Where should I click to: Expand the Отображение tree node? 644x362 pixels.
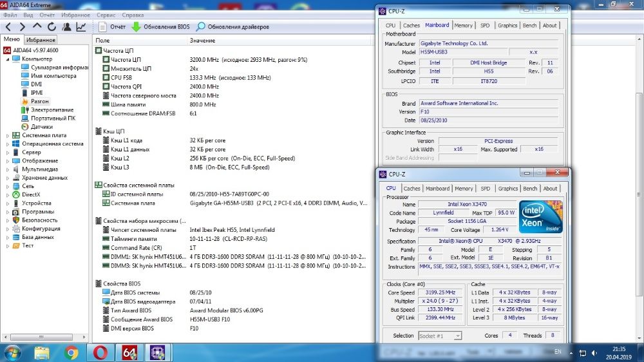click(x=7, y=160)
